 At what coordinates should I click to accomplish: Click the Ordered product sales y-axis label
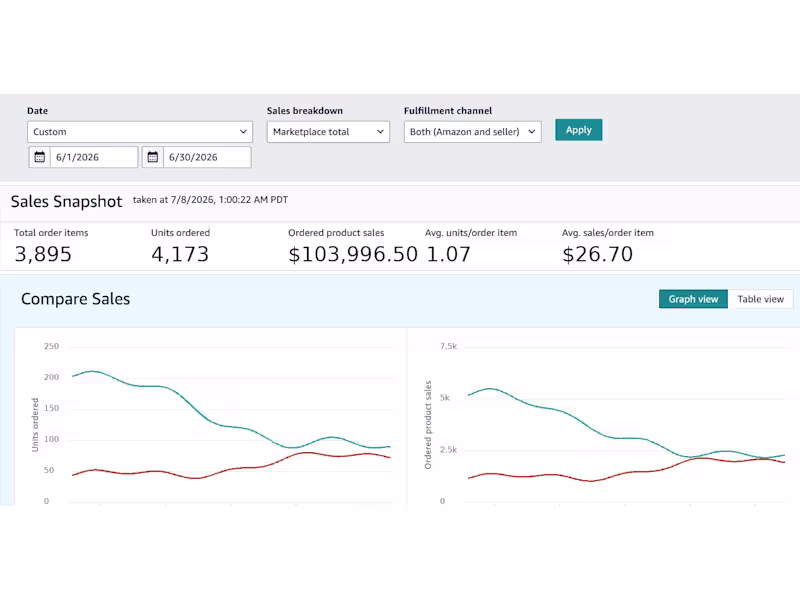[x=428, y=424]
